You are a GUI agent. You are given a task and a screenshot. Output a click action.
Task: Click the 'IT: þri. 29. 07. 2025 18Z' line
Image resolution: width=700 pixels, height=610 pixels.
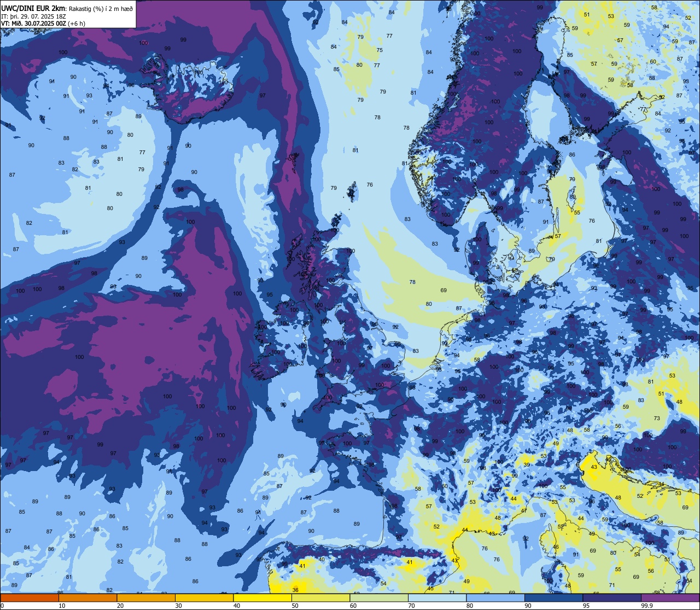(33, 16)
